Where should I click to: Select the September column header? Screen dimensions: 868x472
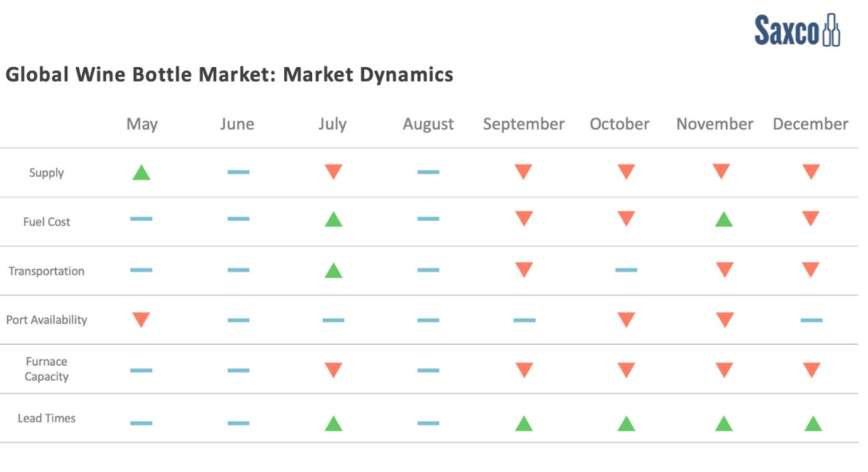click(x=524, y=124)
